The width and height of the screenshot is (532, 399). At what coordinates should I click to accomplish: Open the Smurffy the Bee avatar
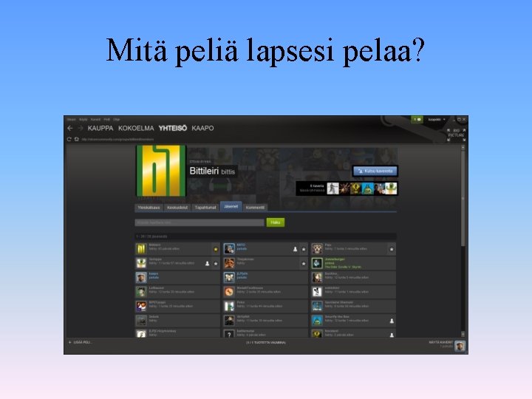tap(317, 320)
